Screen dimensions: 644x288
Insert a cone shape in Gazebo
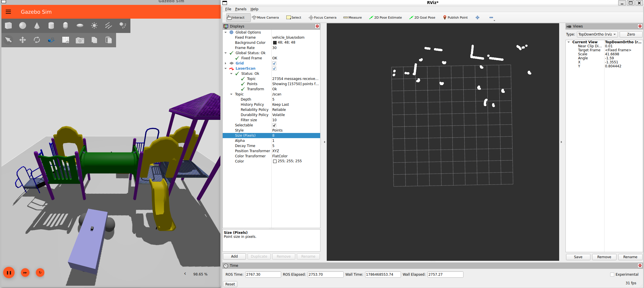coord(37,26)
